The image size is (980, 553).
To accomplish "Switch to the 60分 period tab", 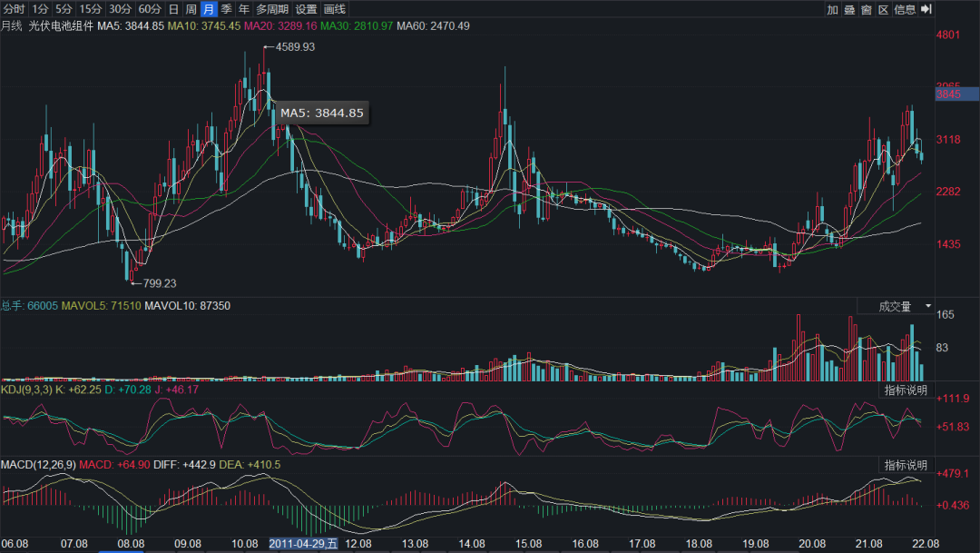I will pyautogui.click(x=150, y=9).
